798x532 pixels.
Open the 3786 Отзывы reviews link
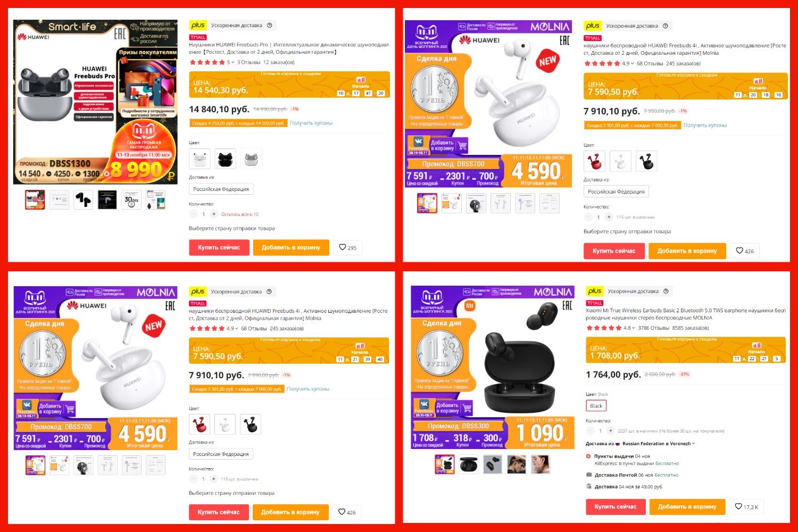point(654,328)
